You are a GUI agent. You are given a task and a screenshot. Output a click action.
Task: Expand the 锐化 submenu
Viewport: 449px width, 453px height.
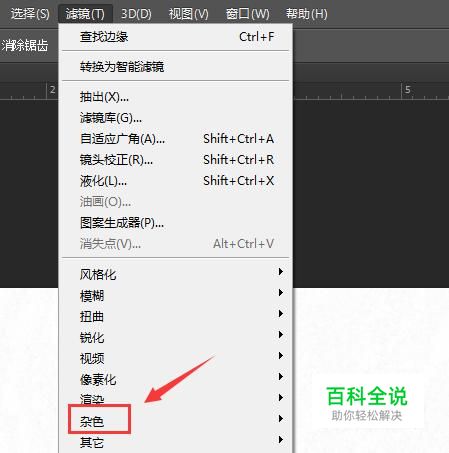click(176, 337)
